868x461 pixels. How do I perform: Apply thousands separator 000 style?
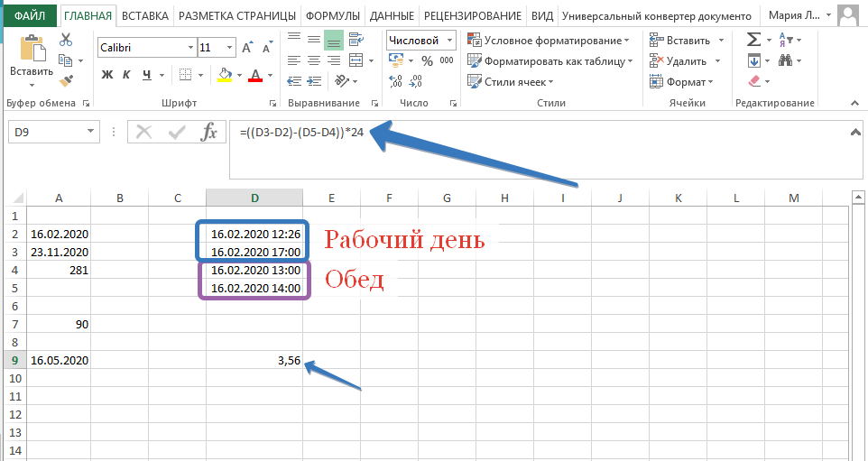pos(446,60)
